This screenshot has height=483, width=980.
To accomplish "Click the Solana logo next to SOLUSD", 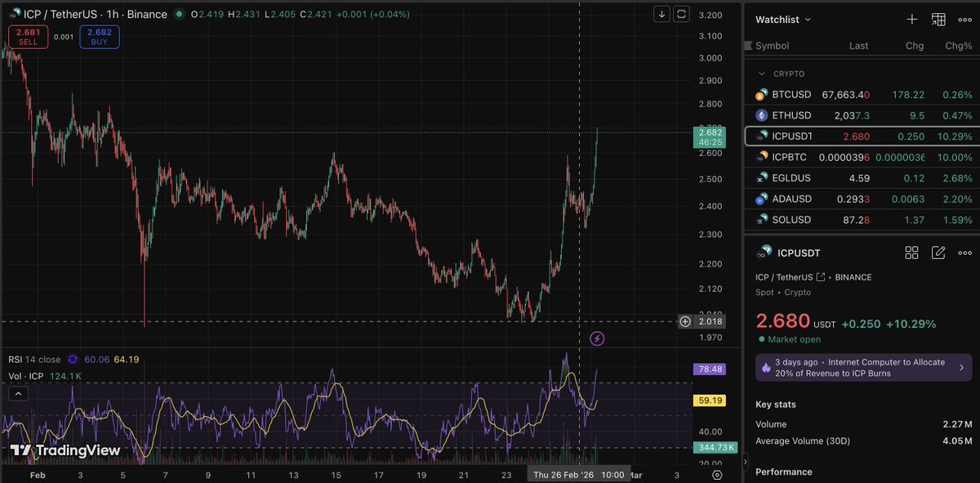I will (x=762, y=220).
